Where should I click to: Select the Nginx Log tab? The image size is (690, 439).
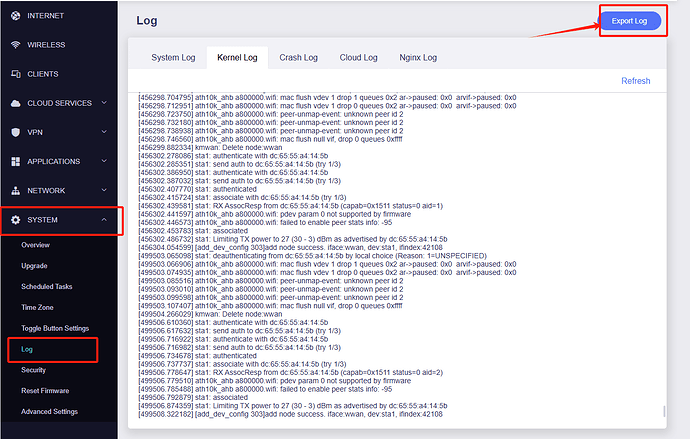point(417,58)
